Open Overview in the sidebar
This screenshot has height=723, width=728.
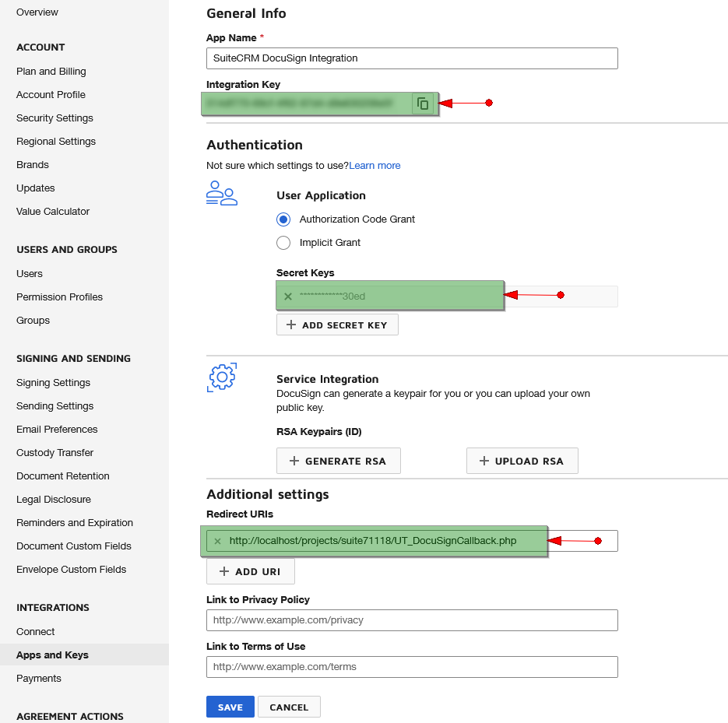pyautogui.click(x=37, y=12)
